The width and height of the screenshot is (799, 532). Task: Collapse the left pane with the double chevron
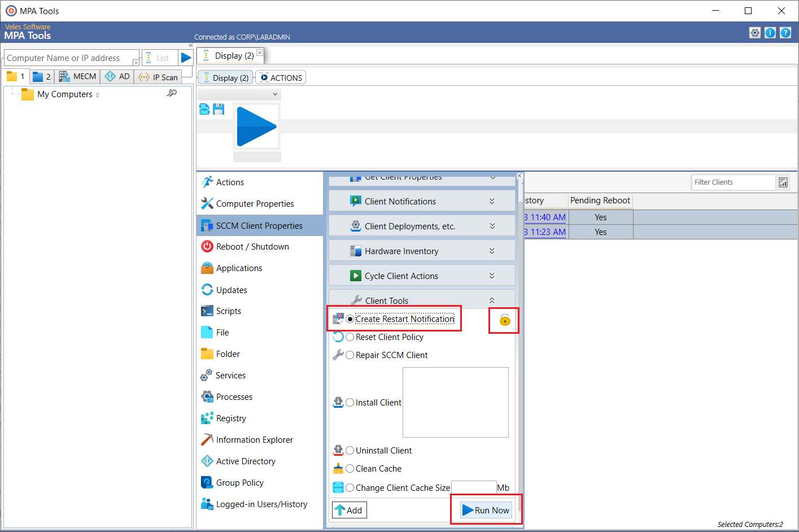(191, 45)
